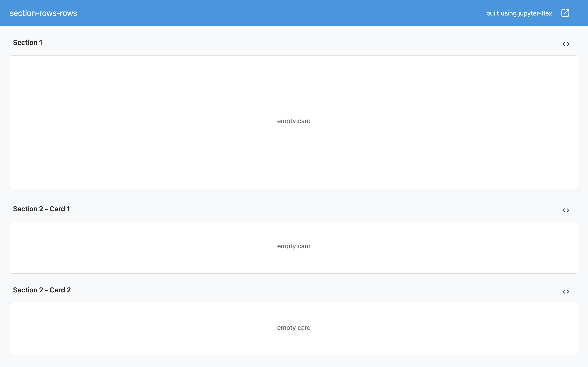
Task: Select the 'Section 2 - Card 1' heading
Action: pyautogui.click(x=41, y=209)
